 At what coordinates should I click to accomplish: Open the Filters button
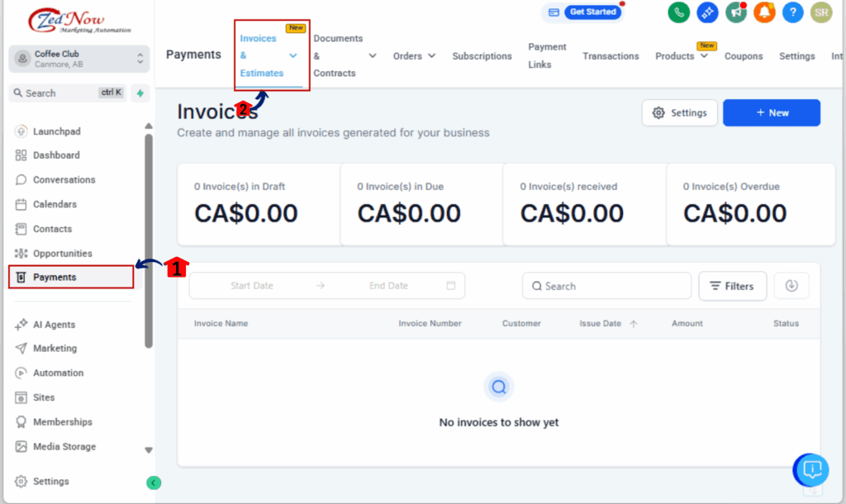732,286
